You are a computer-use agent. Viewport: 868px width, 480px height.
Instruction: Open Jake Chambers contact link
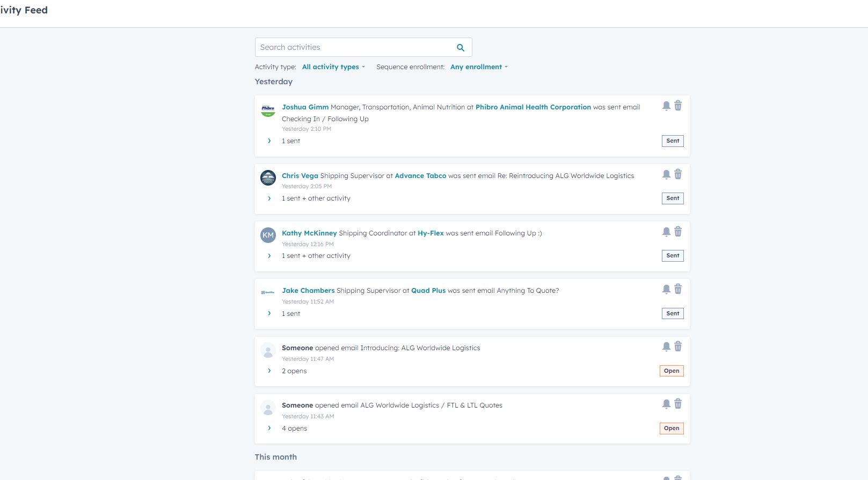(308, 291)
